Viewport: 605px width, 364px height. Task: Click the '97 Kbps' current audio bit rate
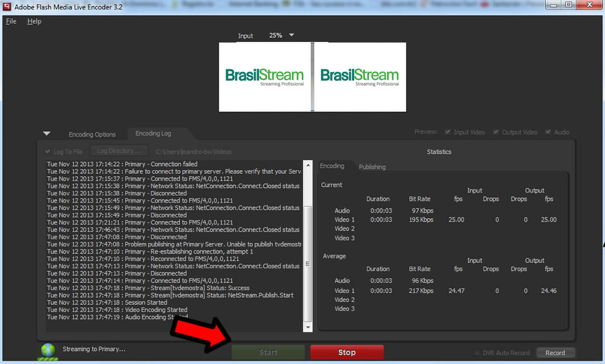point(422,211)
